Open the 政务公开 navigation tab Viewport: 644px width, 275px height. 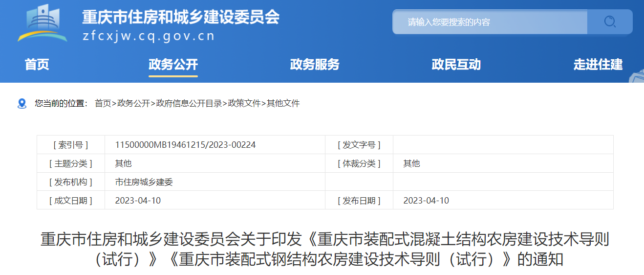tap(173, 65)
